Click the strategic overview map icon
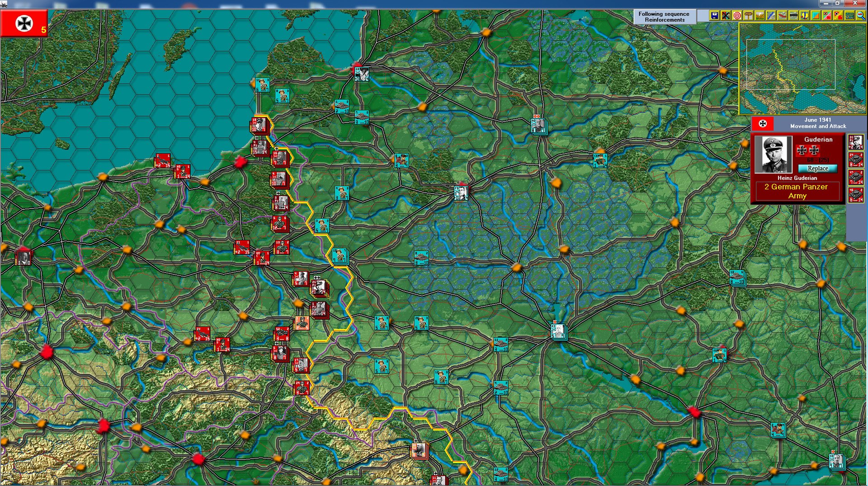This screenshot has height=486, width=868. click(849, 16)
